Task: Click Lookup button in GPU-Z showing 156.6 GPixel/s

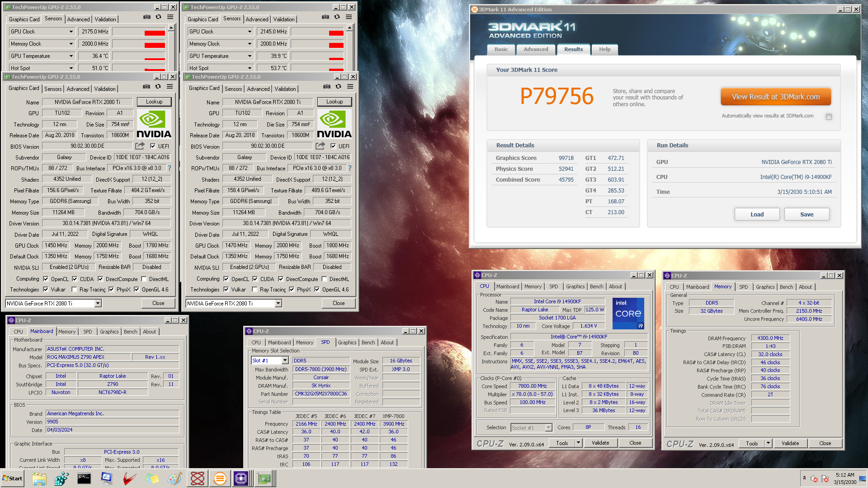Action: [x=154, y=102]
